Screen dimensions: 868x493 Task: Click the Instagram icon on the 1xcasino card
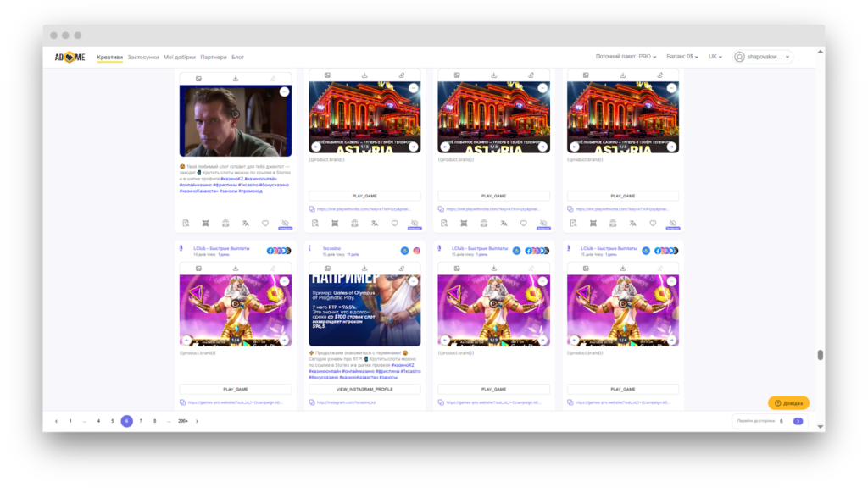416,251
